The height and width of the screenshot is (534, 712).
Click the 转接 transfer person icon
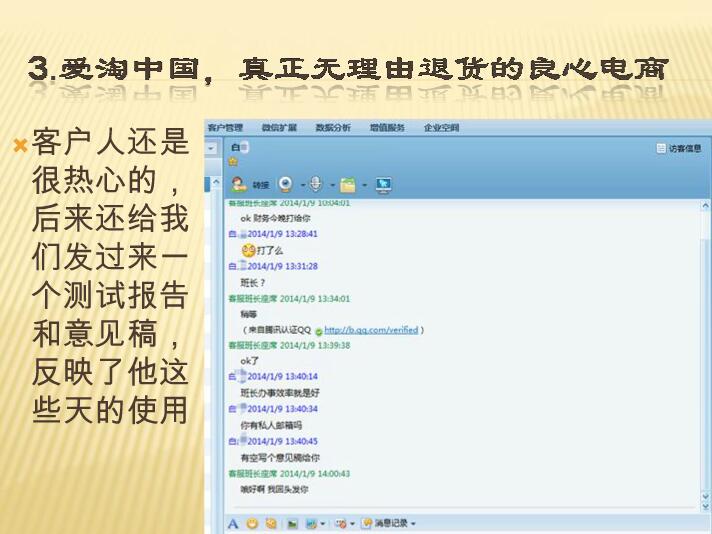pos(239,184)
